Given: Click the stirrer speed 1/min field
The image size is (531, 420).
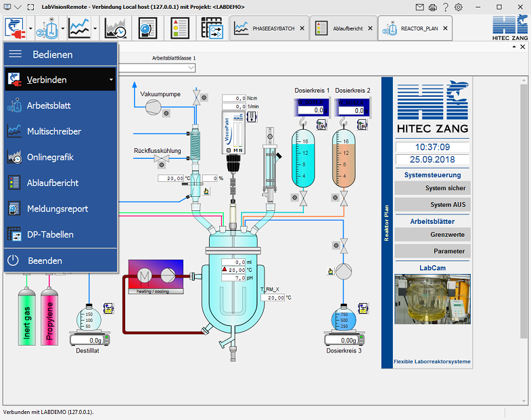Looking at the screenshot, I should [233, 106].
